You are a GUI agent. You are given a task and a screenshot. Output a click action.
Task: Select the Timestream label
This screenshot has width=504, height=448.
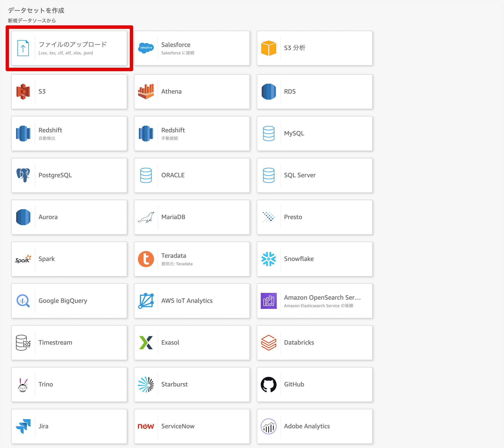point(55,343)
